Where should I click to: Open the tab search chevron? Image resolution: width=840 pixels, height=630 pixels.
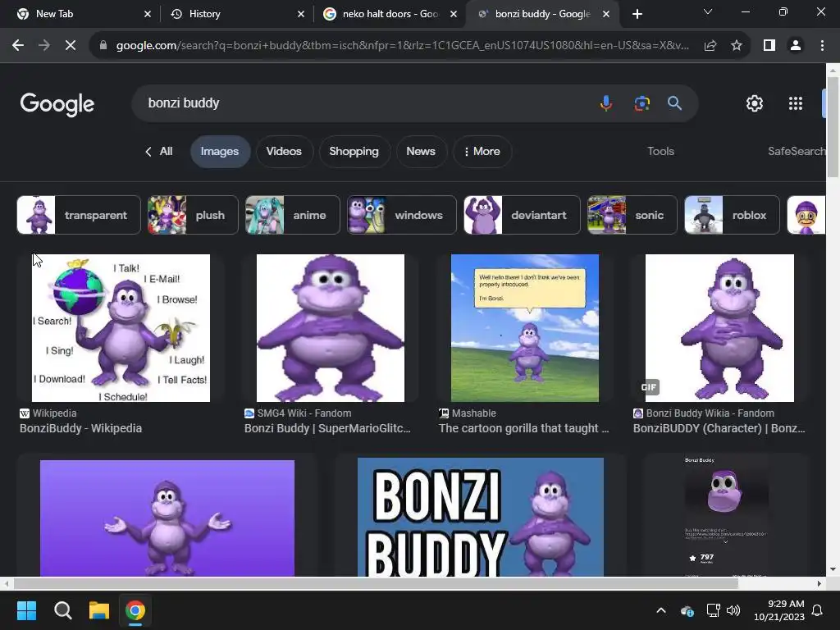(x=708, y=11)
